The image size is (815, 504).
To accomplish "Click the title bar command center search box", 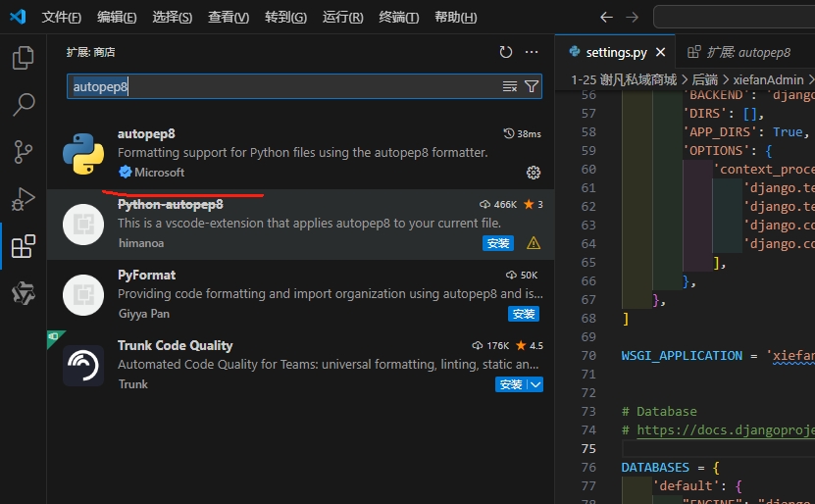I will pyautogui.click(x=734, y=17).
